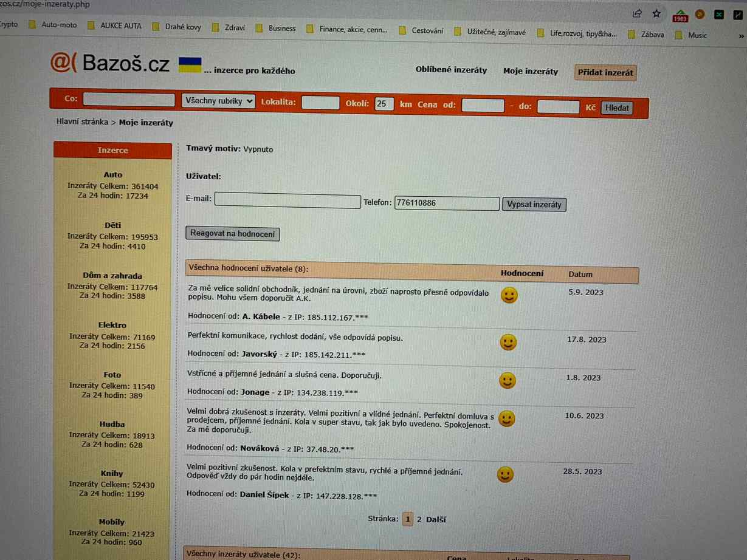Click the Další next page link
747x560 pixels.
(x=436, y=520)
